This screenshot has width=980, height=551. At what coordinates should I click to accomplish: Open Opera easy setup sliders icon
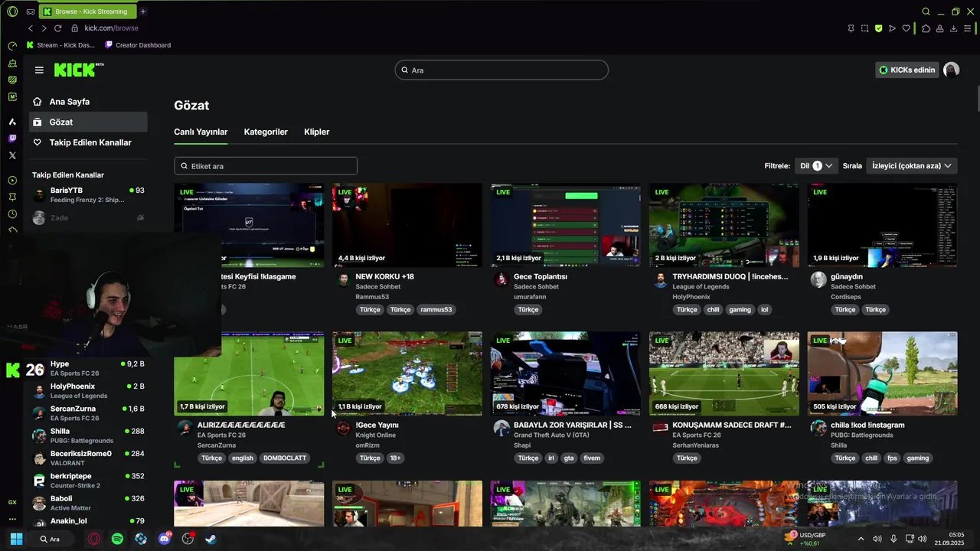click(969, 28)
